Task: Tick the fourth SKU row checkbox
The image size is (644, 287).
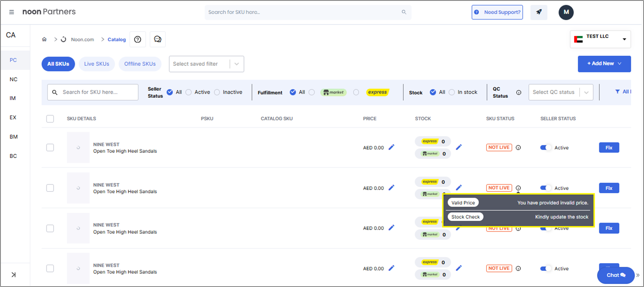Action: click(50, 268)
